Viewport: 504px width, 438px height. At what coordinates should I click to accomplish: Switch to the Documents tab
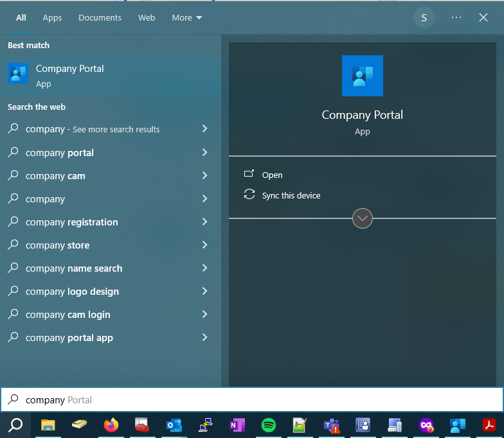pyautogui.click(x=100, y=18)
